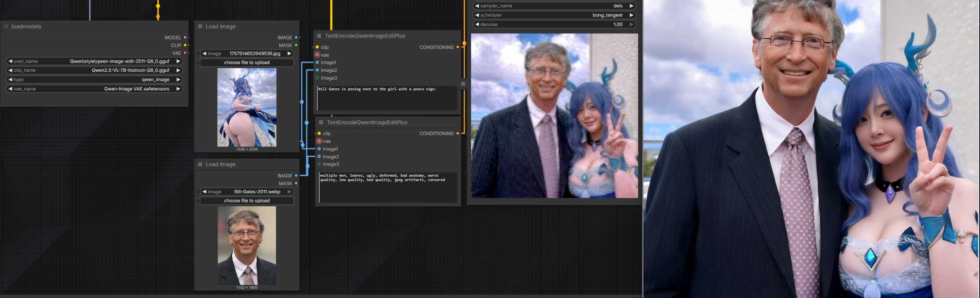Image resolution: width=980 pixels, height=298 pixels.
Task: Click the image2 input socket on upper TextEncode node
Action: click(317, 70)
